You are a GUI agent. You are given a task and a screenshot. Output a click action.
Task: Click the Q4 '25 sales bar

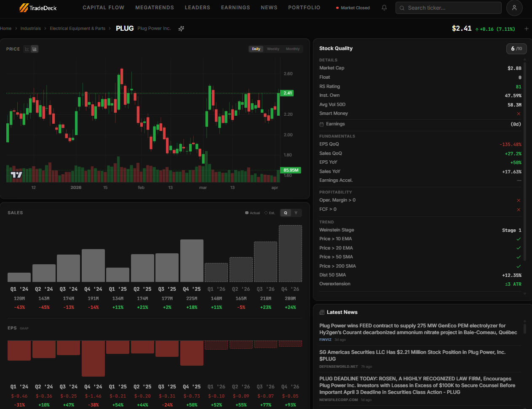[192, 260]
